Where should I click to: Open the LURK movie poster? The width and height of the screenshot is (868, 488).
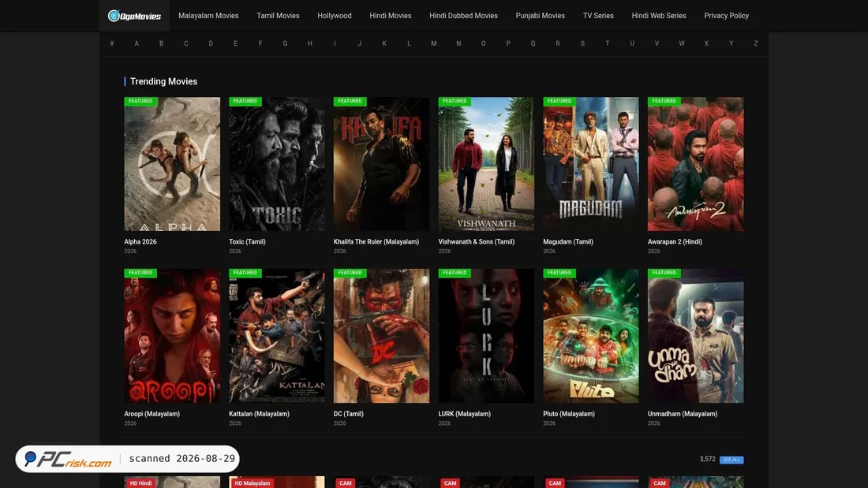(x=486, y=336)
